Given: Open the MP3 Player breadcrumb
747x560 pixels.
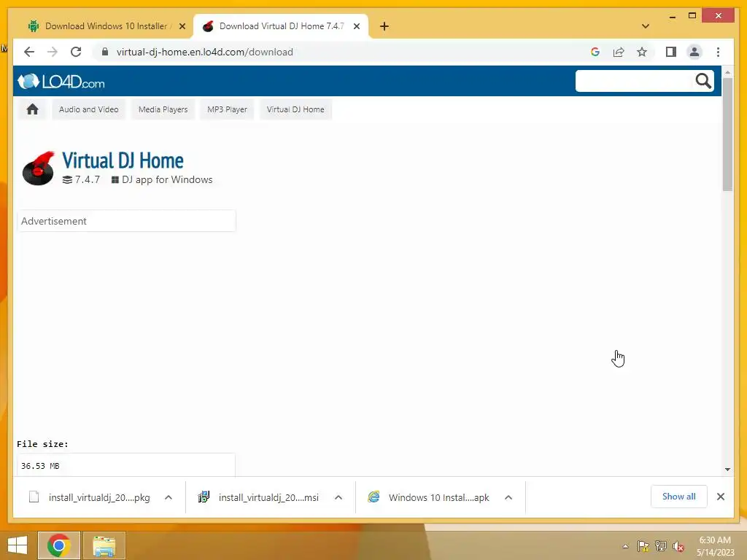Looking at the screenshot, I should coord(228,109).
